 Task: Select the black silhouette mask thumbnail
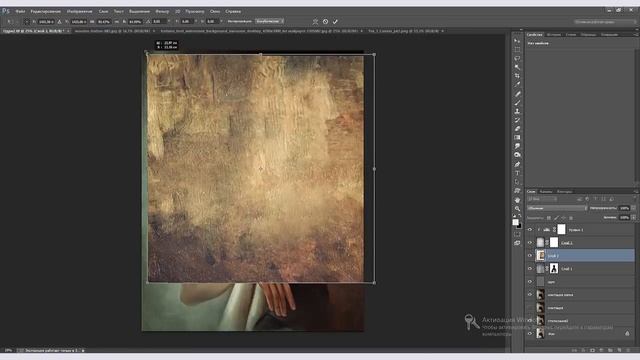554,269
